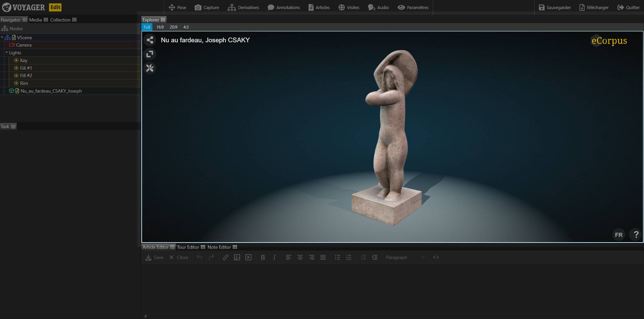Click Sauvegarder to save the scene
This screenshot has width=644, height=319.
(555, 7)
